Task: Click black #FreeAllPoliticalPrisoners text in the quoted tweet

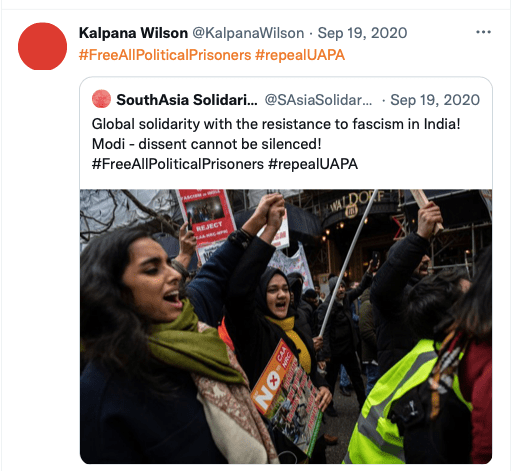Action: (x=178, y=164)
